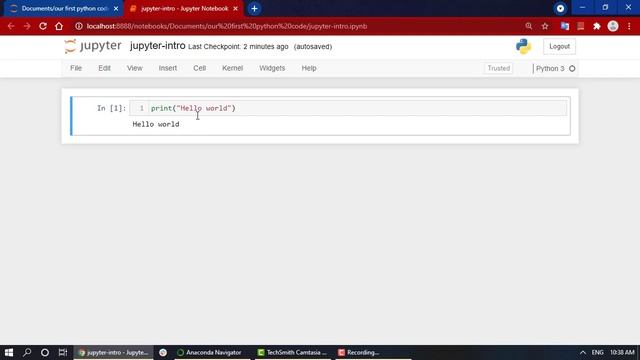Bookmark this page with the star
The image size is (640, 360).
coord(545,26)
